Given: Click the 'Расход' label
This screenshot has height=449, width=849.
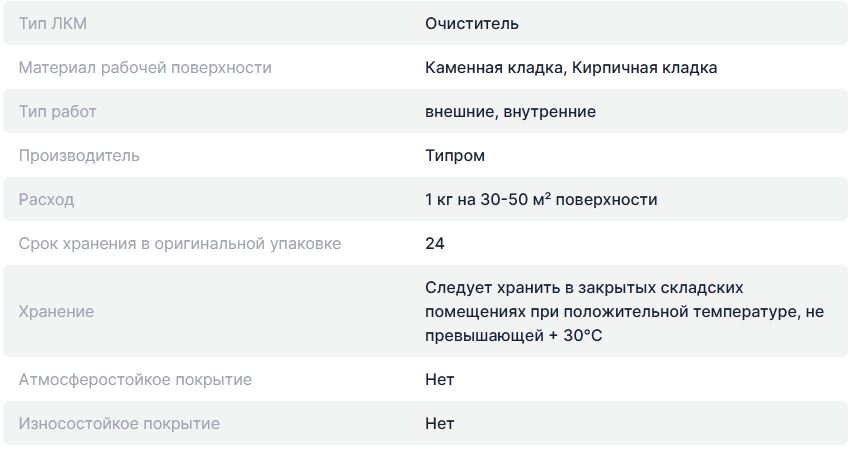Looking at the screenshot, I should point(47,199).
